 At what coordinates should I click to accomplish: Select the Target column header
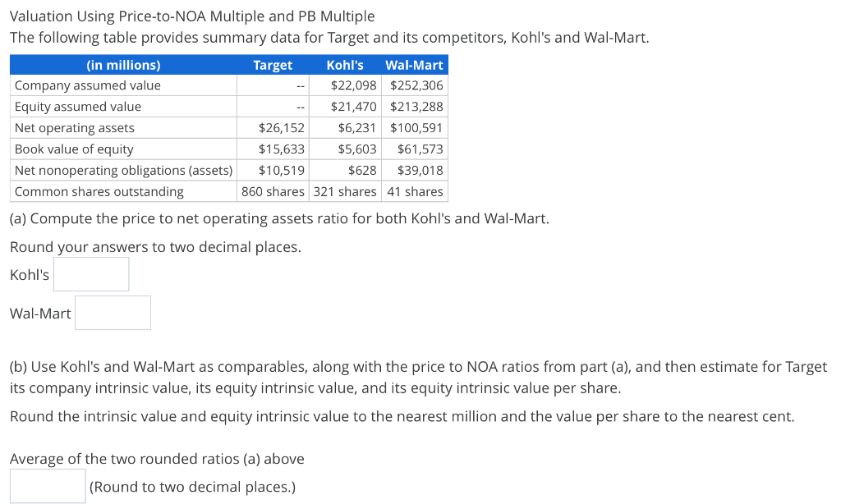[x=273, y=65]
